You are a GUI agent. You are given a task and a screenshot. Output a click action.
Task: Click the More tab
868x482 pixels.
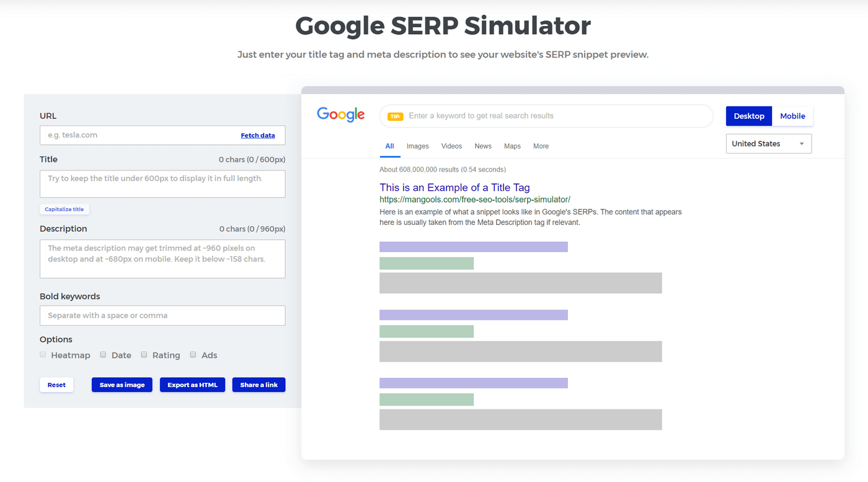[541, 146]
